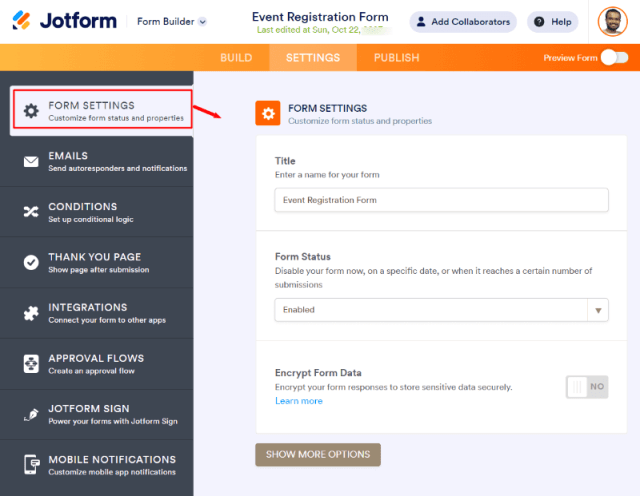Click the Form Status dropdown arrow
Image resolution: width=640 pixels, height=496 pixels.
coord(598,310)
